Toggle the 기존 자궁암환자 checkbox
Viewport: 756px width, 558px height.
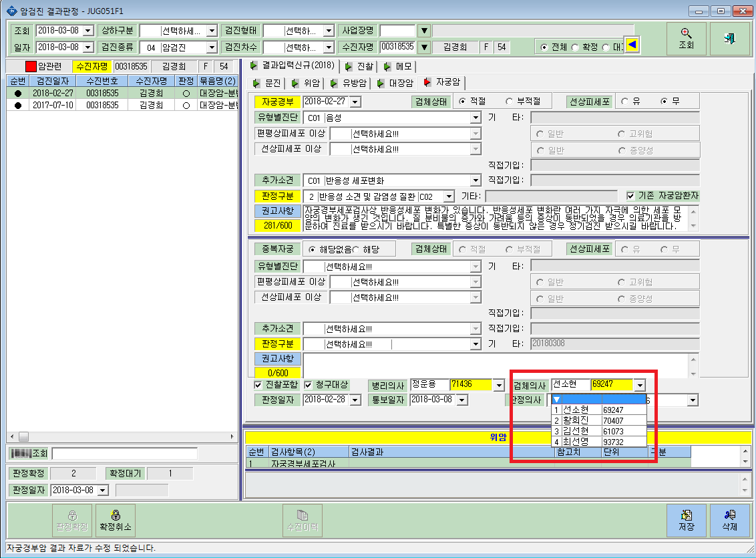tap(630, 196)
